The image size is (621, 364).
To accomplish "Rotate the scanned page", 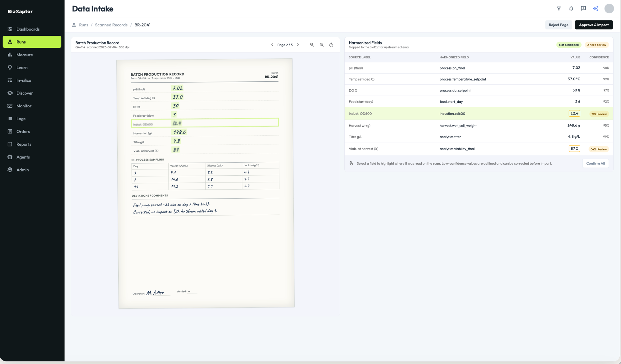I will tap(331, 45).
